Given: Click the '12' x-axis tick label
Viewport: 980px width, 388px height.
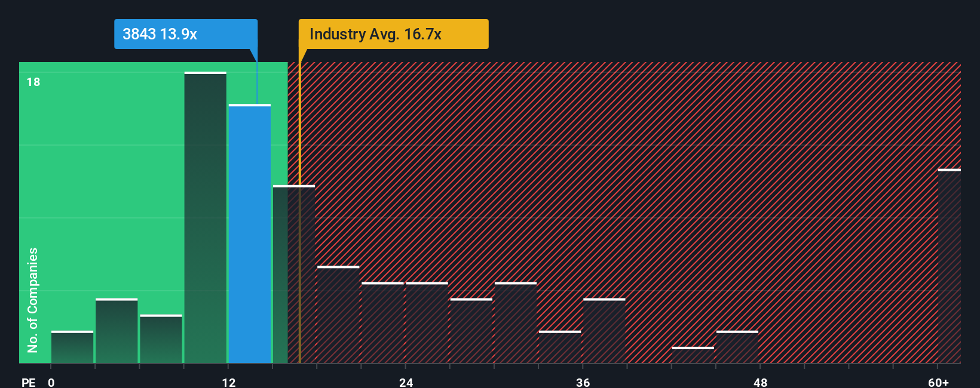Looking at the screenshot, I should 229,382.
